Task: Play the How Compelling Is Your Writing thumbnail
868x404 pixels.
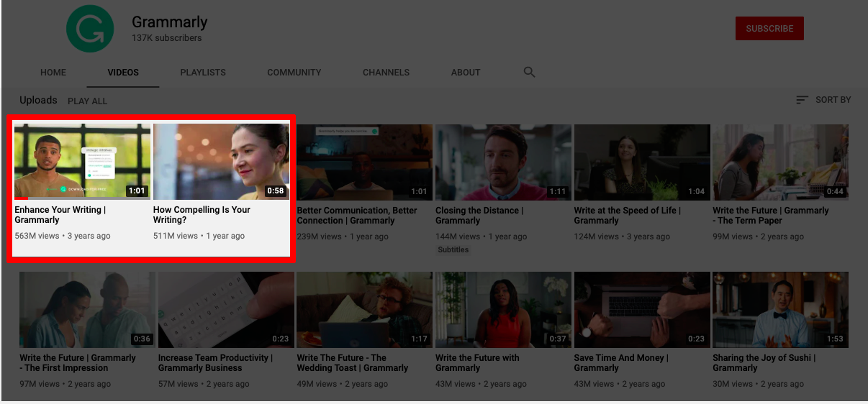Action: (x=221, y=161)
